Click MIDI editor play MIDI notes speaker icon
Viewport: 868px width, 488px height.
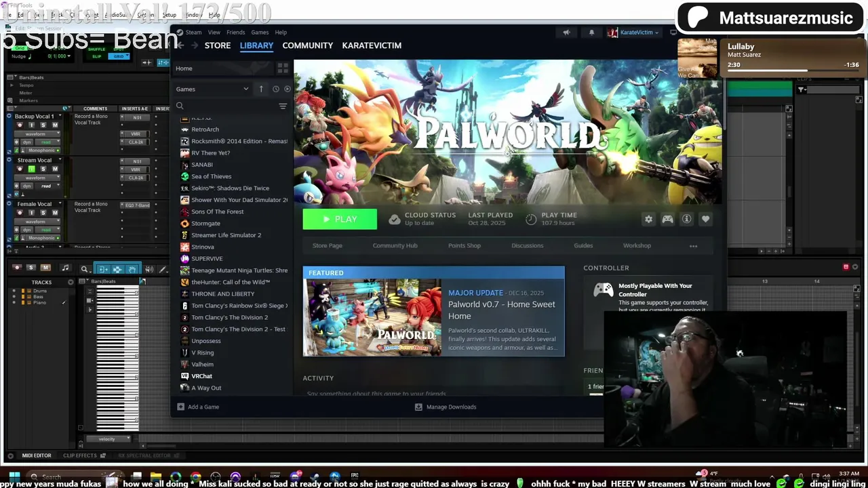coord(149,269)
